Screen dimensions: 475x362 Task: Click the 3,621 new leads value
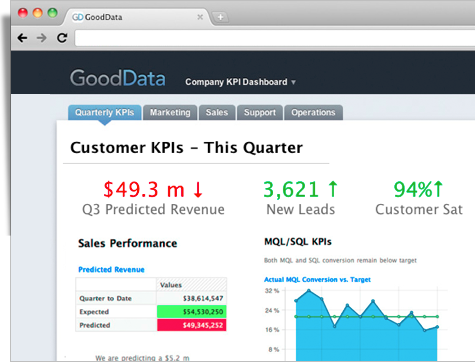tap(291, 190)
